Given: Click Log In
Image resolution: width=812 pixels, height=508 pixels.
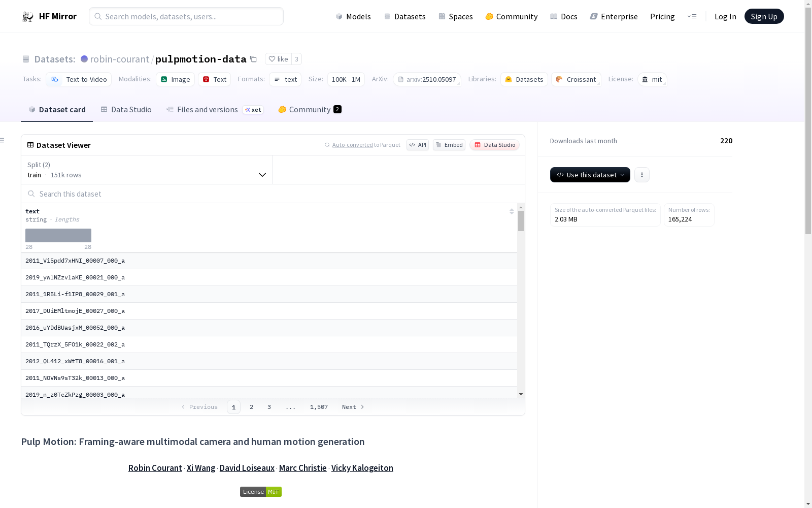Looking at the screenshot, I should point(725,17).
